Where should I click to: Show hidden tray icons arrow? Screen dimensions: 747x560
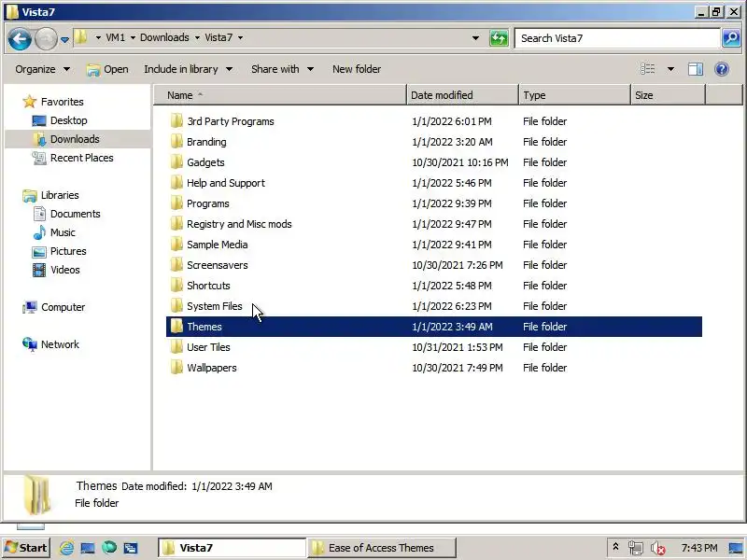[x=615, y=547]
